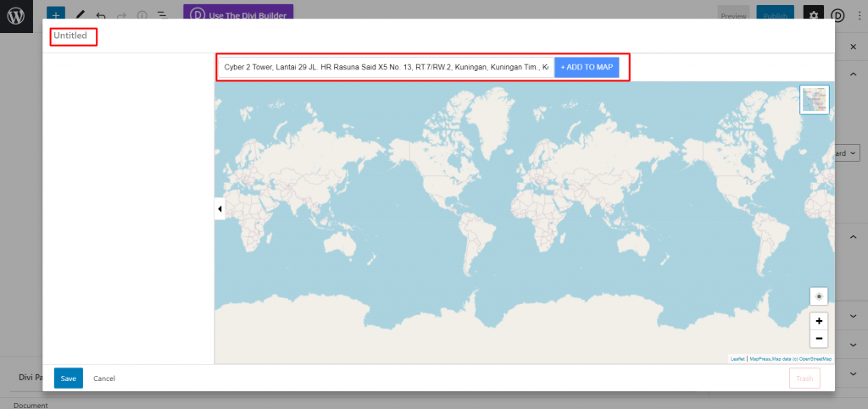Zoom out on the map

click(x=819, y=339)
